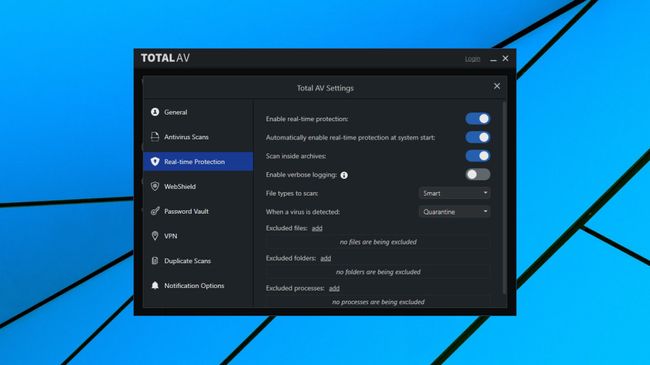The height and width of the screenshot is (365, 650).
Task: Click 'Enable real-time protection:' label
Action: (x=307, y=119)
